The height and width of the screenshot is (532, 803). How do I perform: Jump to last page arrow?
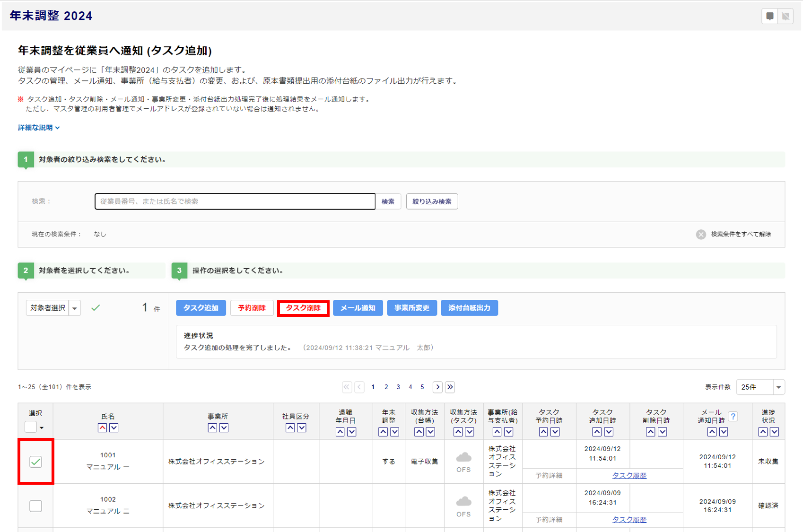(450, 387)
